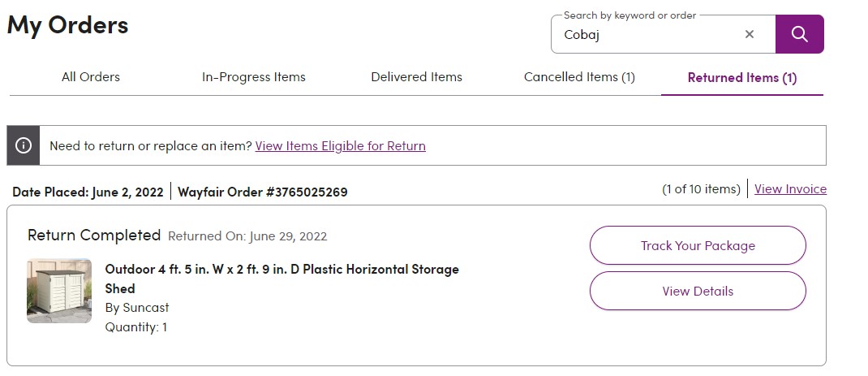Click the Track Your Package button
The width and height of the screenshot is (868, 376).
coord(698,245)
